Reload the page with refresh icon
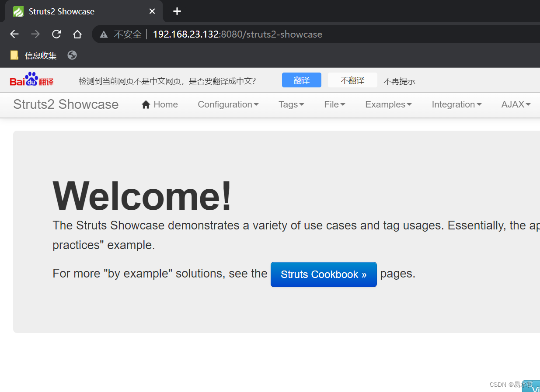Screen dimensions: 540x392 click(56, 34)
